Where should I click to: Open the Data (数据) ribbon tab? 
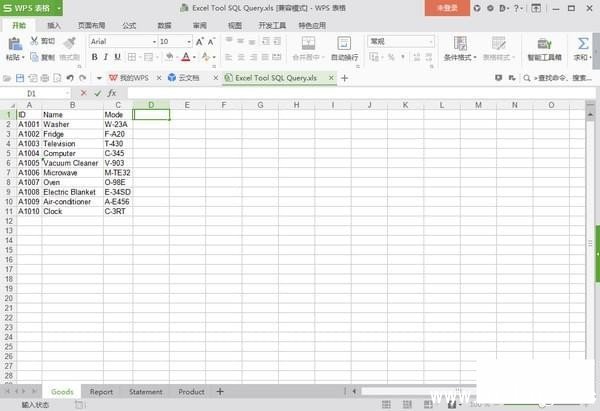[164, 26]
